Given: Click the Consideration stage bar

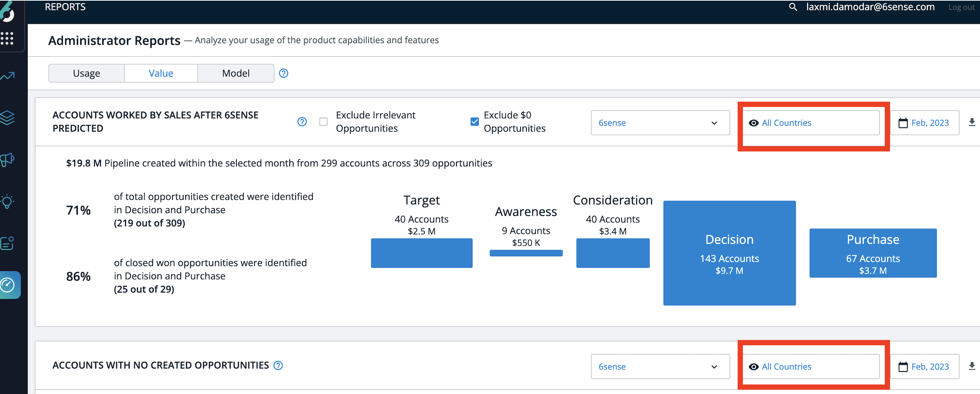Looking at the screenshot, I should [x=613, y=253].
